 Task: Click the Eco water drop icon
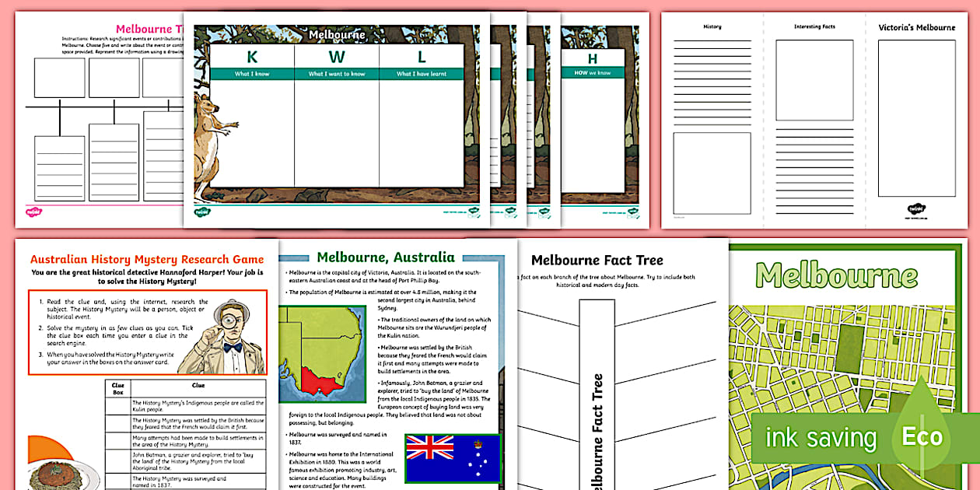click(922, 432)
